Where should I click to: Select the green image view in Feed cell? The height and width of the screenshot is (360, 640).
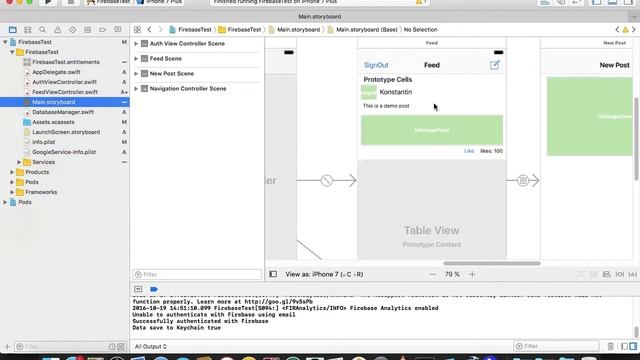coord(432,130)
